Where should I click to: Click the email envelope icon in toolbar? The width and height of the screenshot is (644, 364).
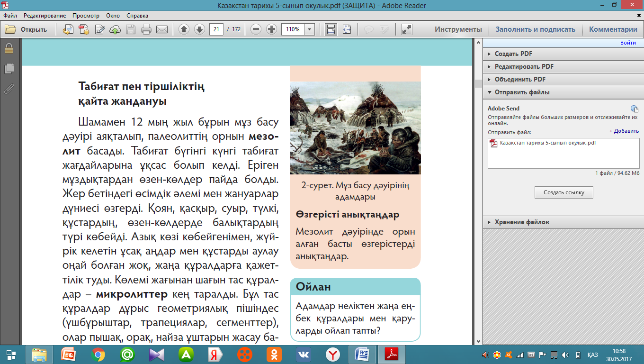(x=162, y=29)
